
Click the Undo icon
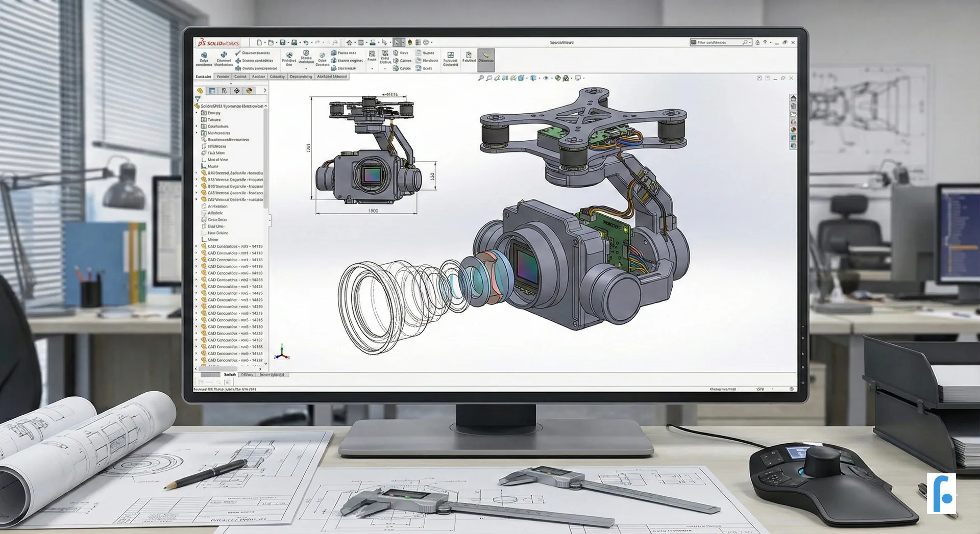[x=307, y=43]
